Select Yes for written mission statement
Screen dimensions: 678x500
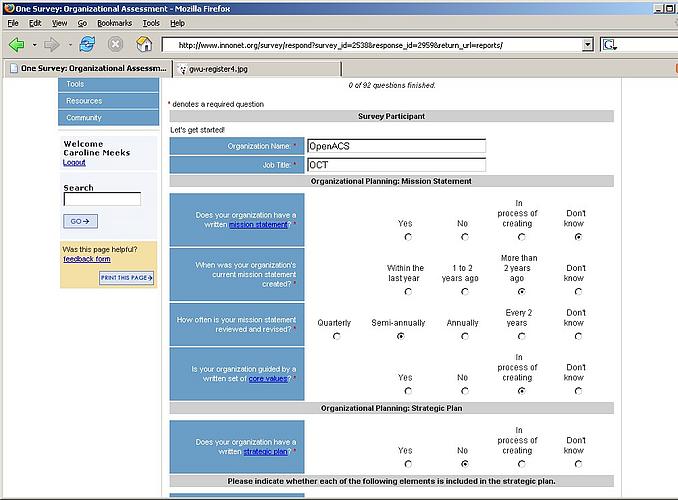pos(407,237)
